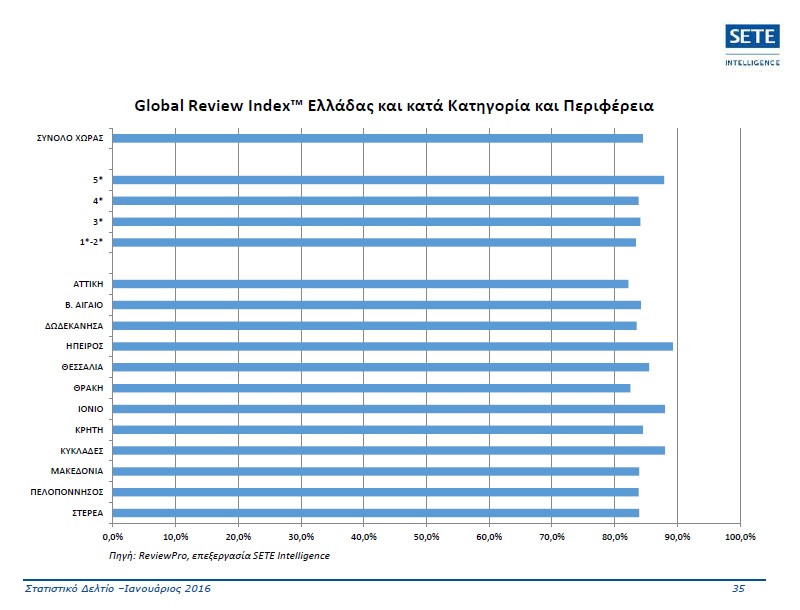The height and width of the screenshot is (610, 800).
Task: Click the 3* category bar
Action: coord(377,222)
